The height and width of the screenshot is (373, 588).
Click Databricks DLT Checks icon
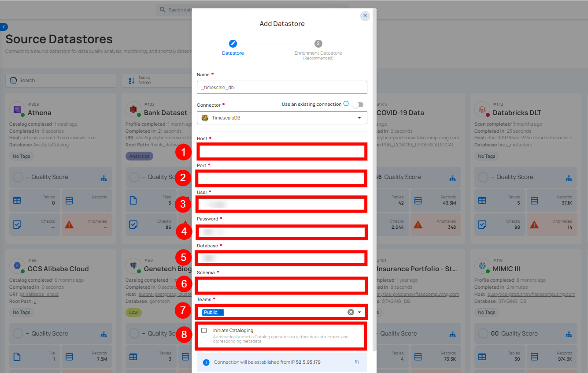tap(482, 224)
